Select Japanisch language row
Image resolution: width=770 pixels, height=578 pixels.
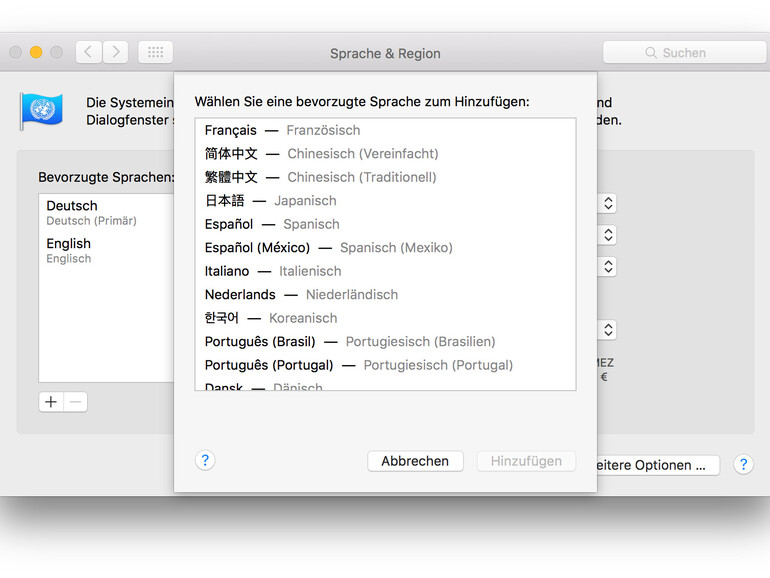pyautogui.click(x=385, y=201)
